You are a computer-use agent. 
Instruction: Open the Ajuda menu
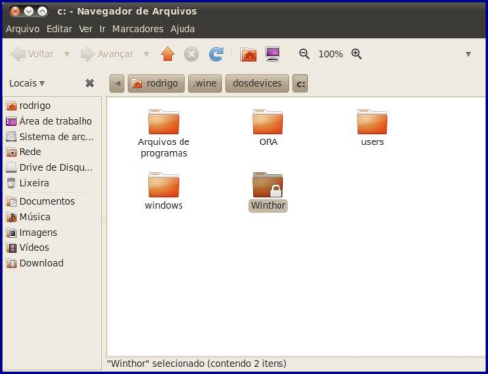[182, 29]
